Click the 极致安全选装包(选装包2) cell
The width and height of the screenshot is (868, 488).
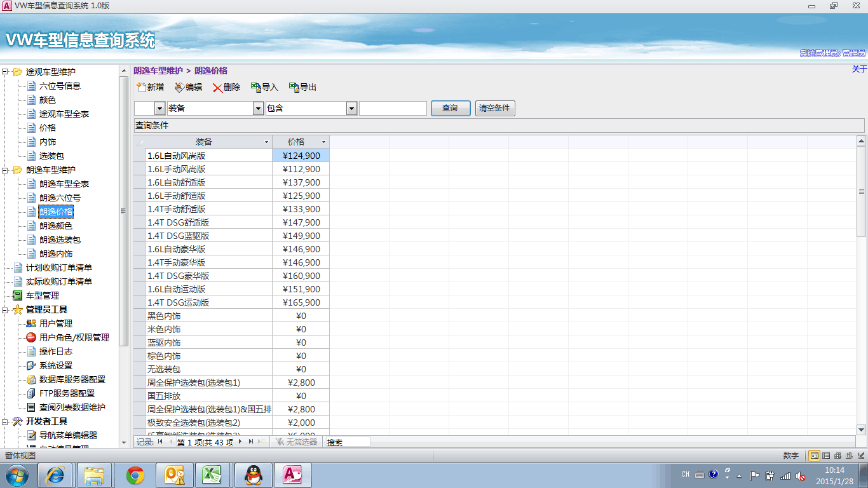pos(208,423)
